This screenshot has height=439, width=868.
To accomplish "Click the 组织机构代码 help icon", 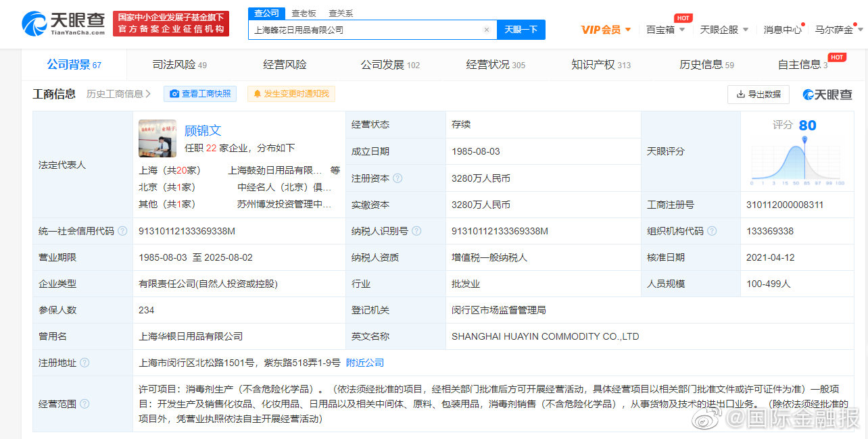I will click(x=712, y=231).
